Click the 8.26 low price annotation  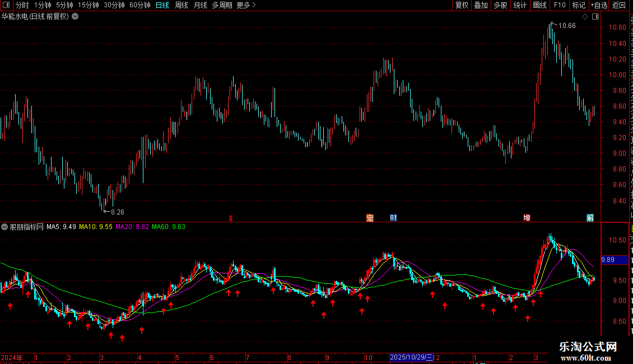(118, 212)
